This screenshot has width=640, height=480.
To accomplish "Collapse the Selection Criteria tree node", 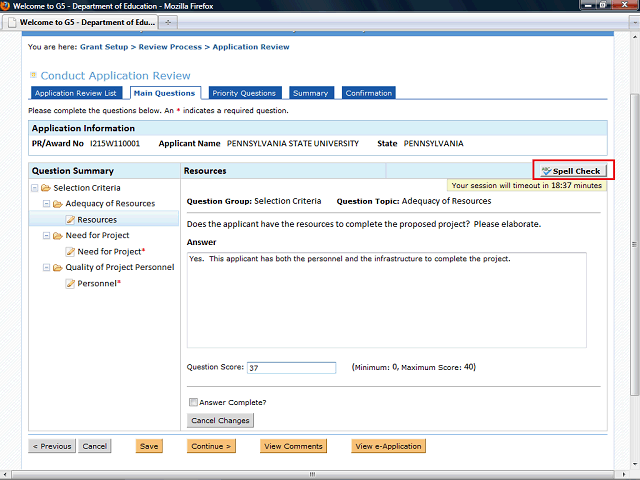I will pos(35,188).
